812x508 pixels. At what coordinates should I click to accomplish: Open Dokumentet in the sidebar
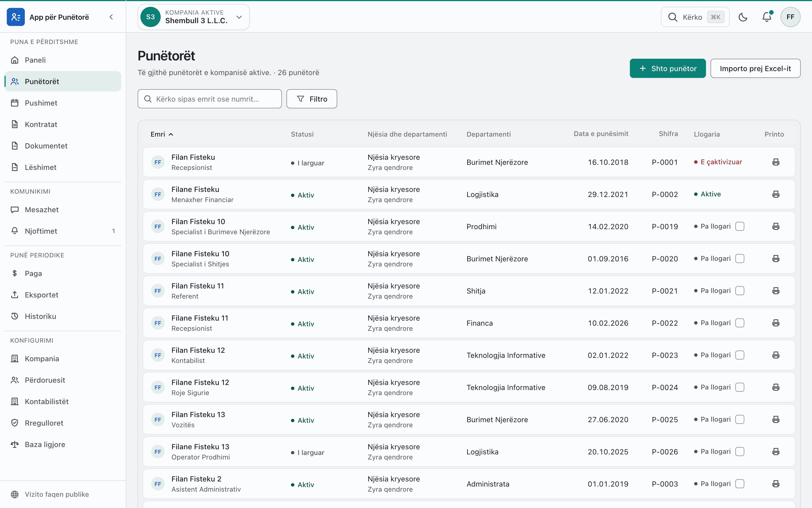pyautogui.click(x=63, y=146)
